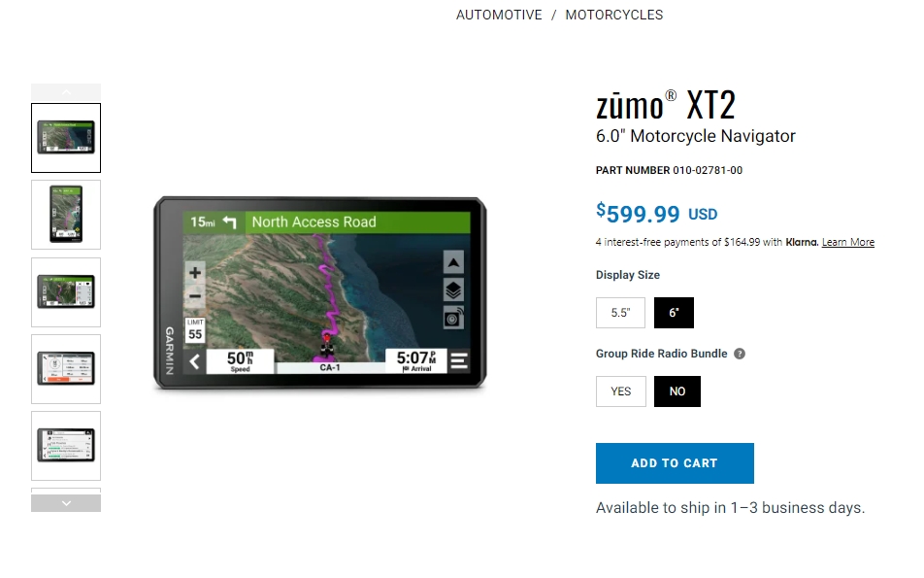Click the Group Ride Radio Bundle help icon
This screenshot has width=924, height=578.
pos(740,354)
